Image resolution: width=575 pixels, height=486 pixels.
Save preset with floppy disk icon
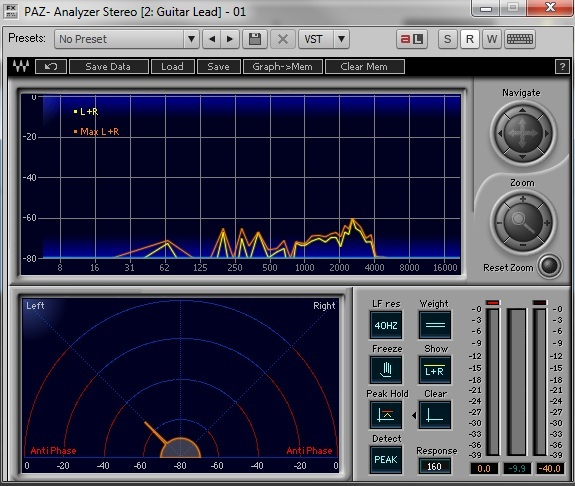point(255,39)
